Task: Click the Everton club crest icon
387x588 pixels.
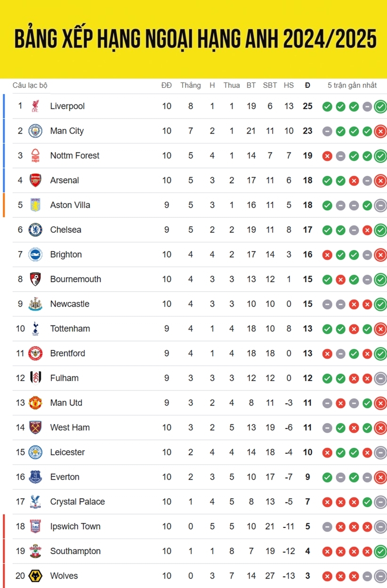Action: (x=35, y=477)
